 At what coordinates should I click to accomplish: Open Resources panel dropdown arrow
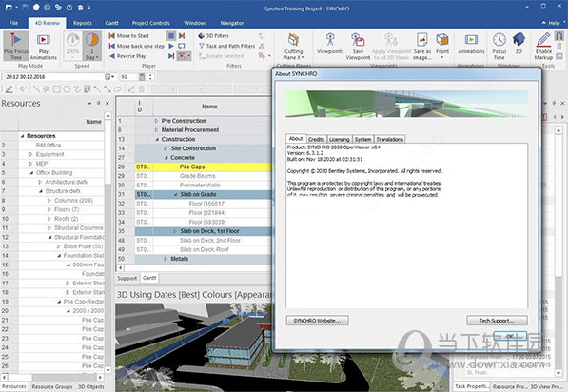click(89, 104)
